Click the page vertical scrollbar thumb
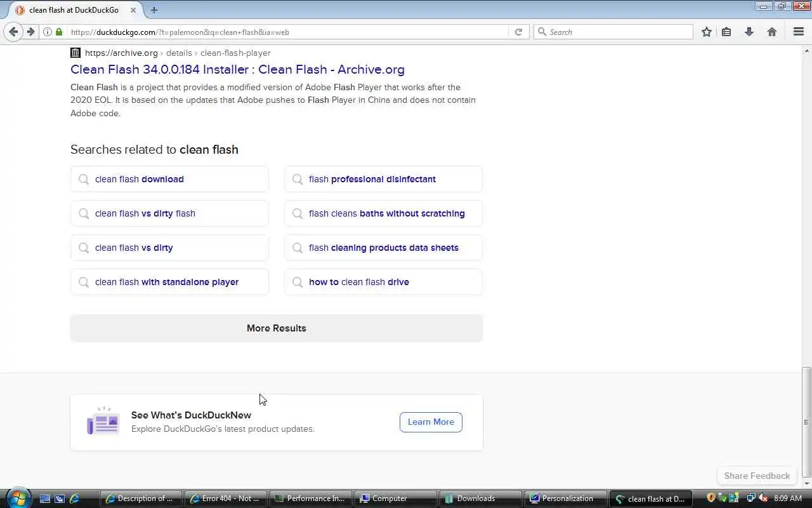 (x=806, y=422)
